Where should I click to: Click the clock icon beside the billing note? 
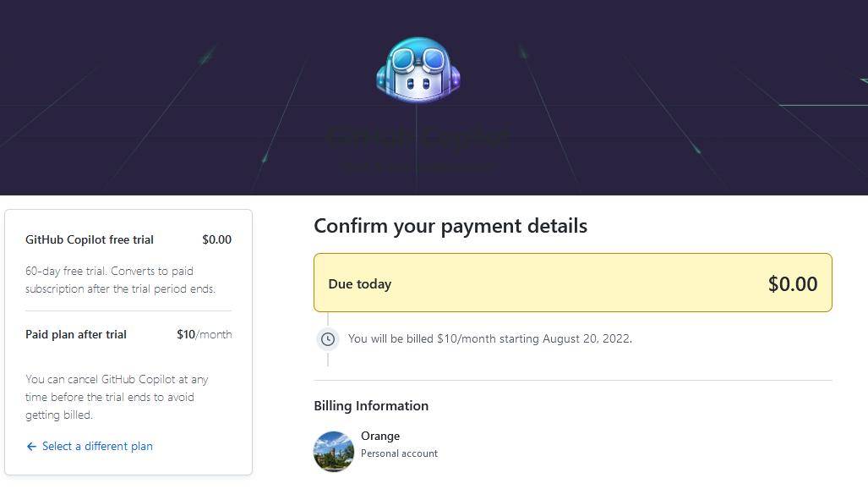pos(327,338)
